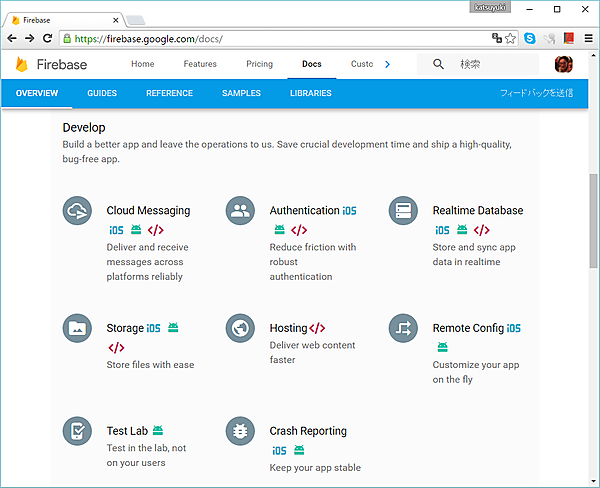
Task: Open web code docs for Authentication
Action: click(x=299, y=230)
